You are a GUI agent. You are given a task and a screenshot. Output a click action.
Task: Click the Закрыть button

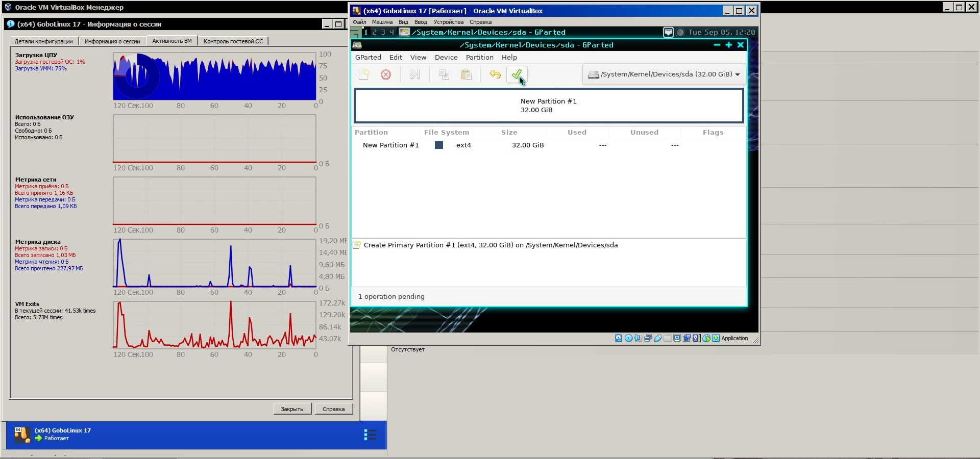(x=292, y=409)
